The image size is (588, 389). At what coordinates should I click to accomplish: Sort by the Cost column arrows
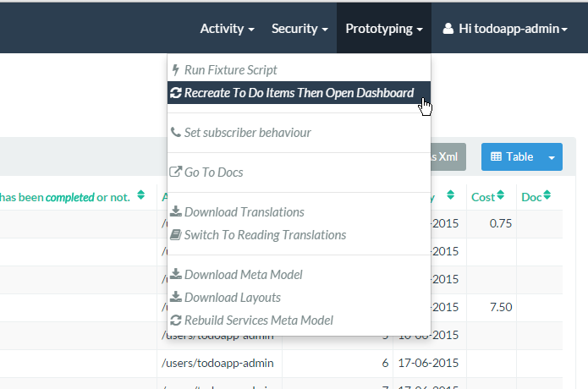point(501,196)
